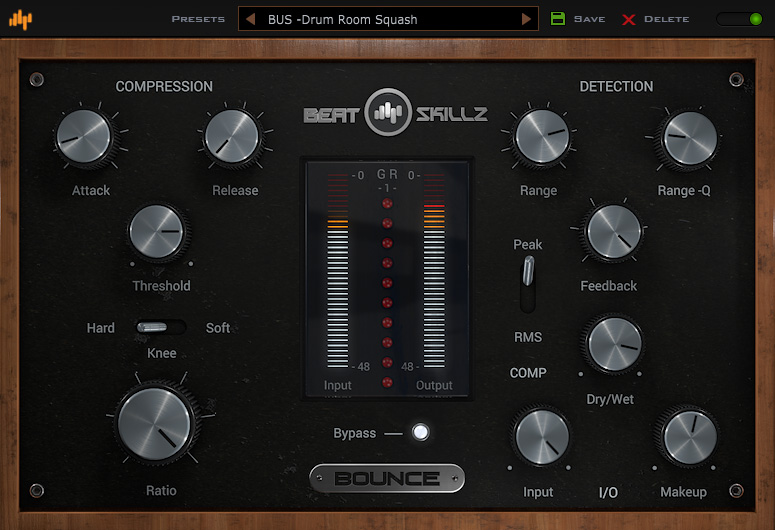Image resolution: width=775 pixels, height=530 pixels.
Task: Click the Range knob in Detection
Action: tap(541, 136)
